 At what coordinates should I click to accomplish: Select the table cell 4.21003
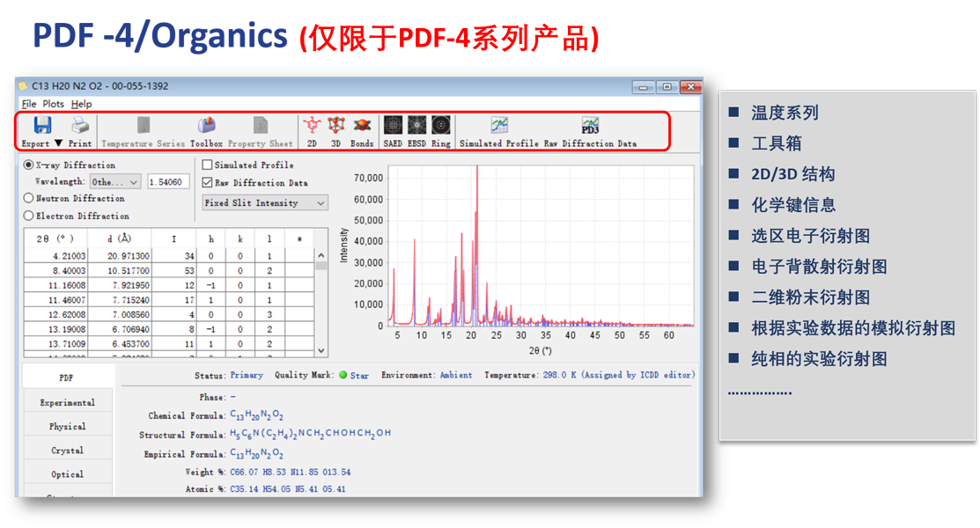coord(56,255)
